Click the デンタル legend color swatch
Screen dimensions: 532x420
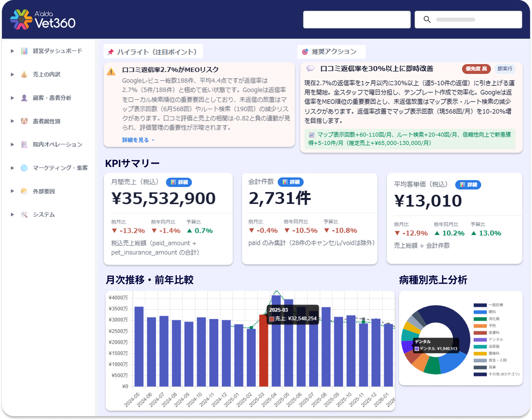pos(480,339)
